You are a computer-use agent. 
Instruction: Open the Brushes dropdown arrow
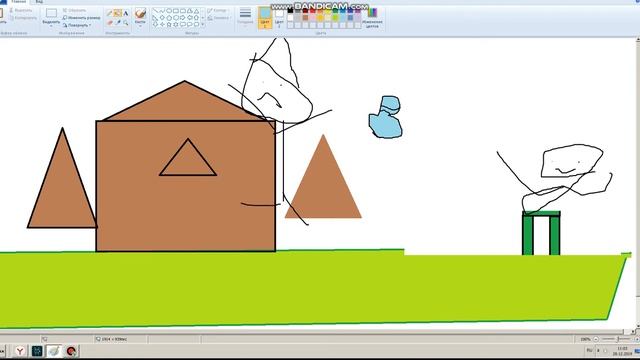pos(140,25)
